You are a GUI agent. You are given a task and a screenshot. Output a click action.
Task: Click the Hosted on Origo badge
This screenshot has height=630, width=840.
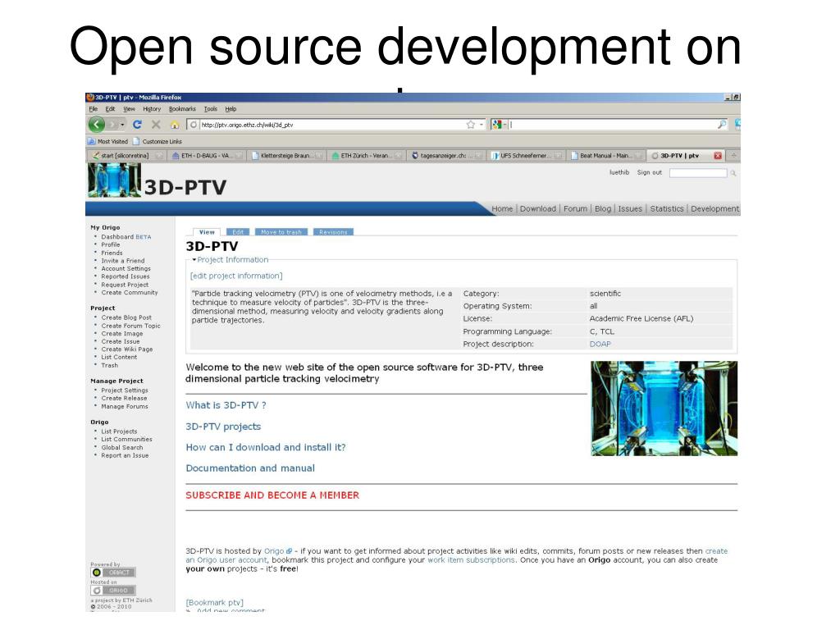(113, 590)
